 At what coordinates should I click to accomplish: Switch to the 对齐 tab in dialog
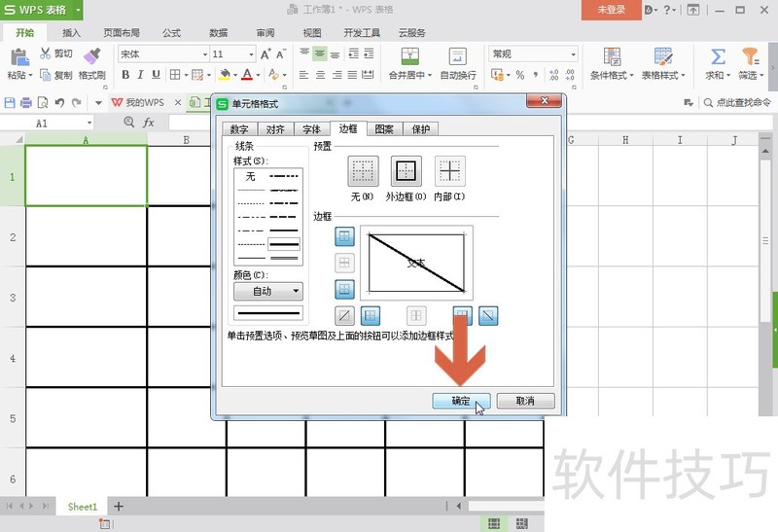coord(275,129)
